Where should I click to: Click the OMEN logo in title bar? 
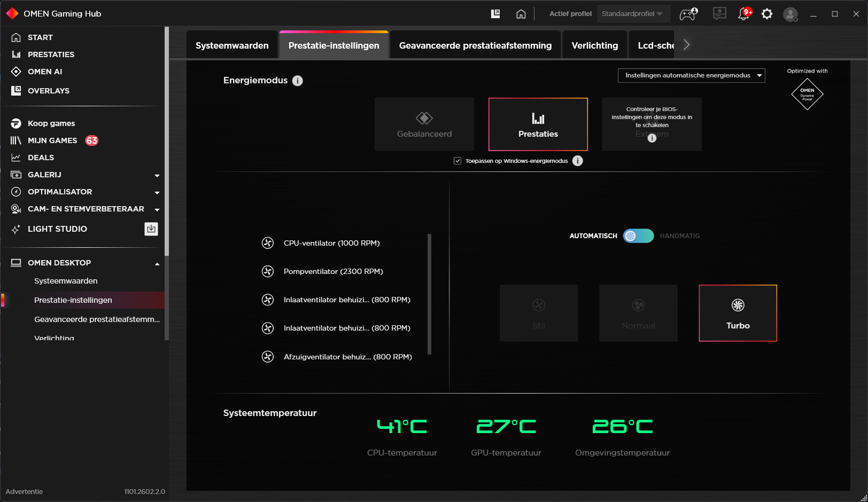[12, 13]
